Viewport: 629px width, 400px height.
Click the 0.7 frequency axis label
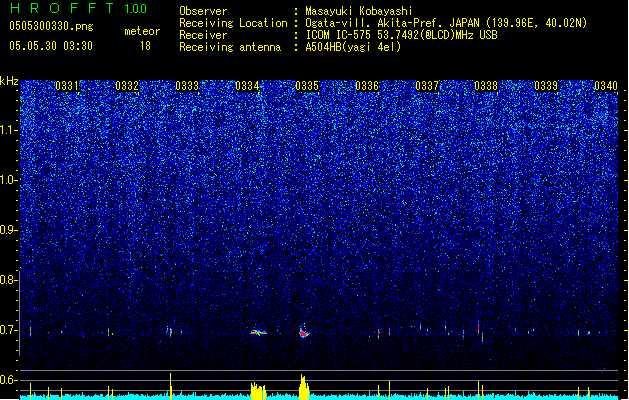(8, 330)
